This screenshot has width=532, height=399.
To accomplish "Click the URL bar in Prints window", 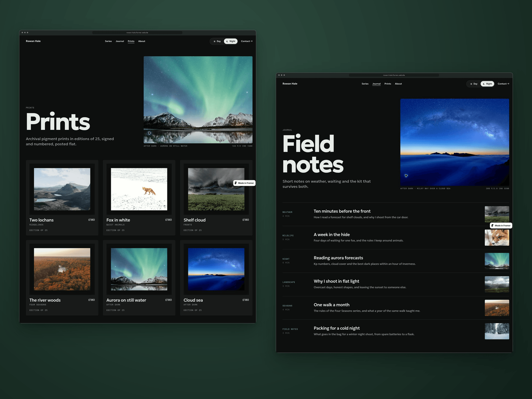I will click(x=137, y=33).
